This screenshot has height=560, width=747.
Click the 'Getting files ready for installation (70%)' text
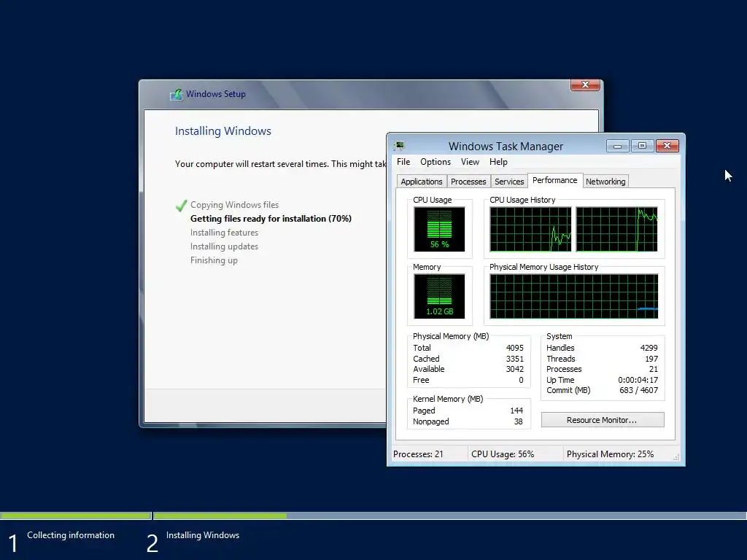point(271,219)
